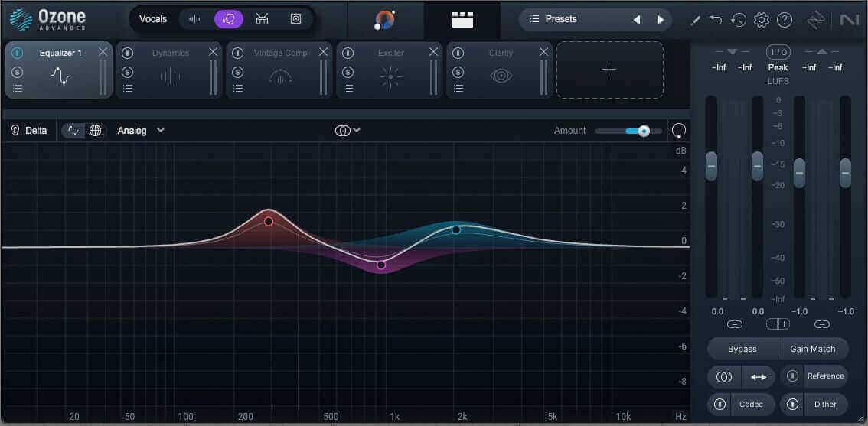This screenshot has width=868, height=426.
Task: Open the help question mark icon
Action: pos(785,21)
